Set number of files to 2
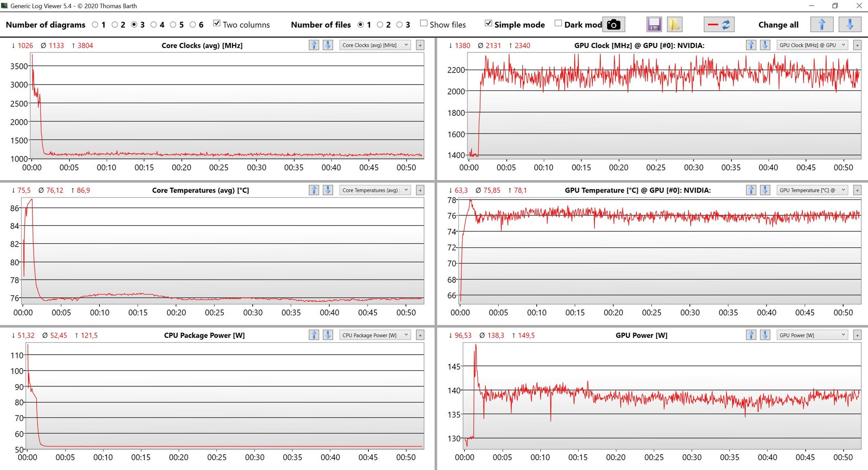Screen dimensions: 868x470 click(380, 24)
